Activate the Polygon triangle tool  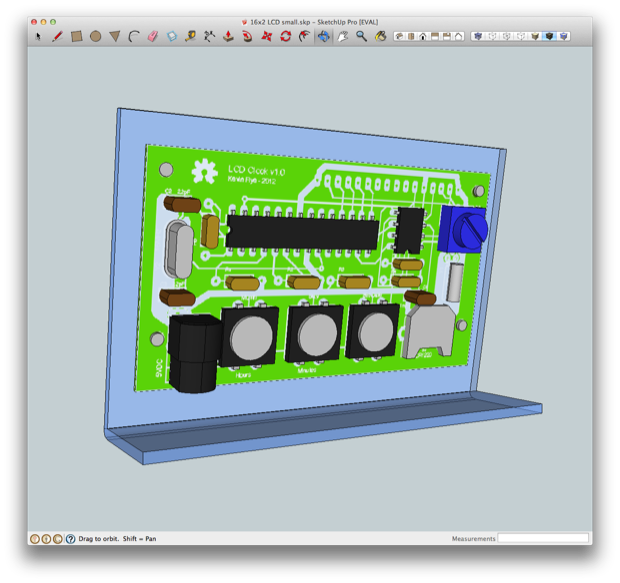pyautogui.click(x=115, y=37)
